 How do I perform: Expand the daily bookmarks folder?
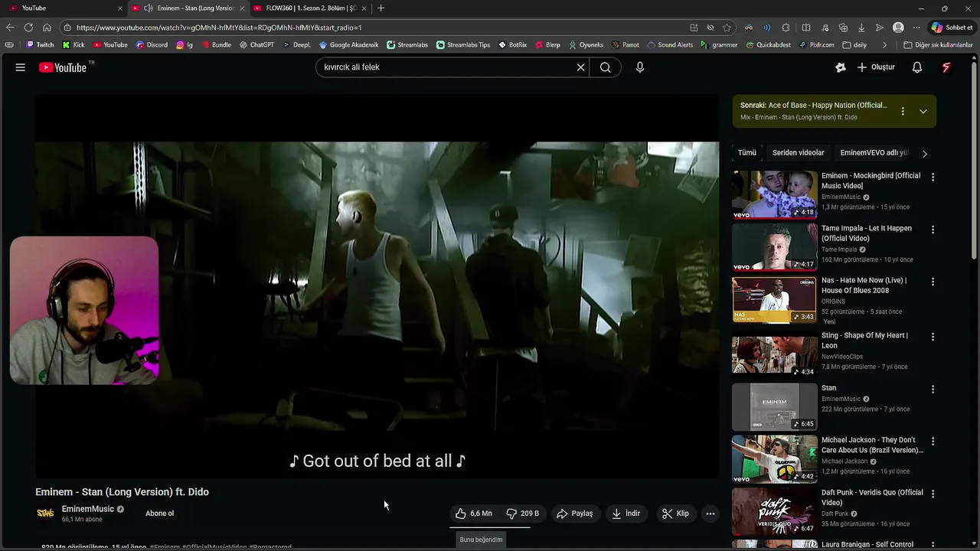(x=854, y=45)
